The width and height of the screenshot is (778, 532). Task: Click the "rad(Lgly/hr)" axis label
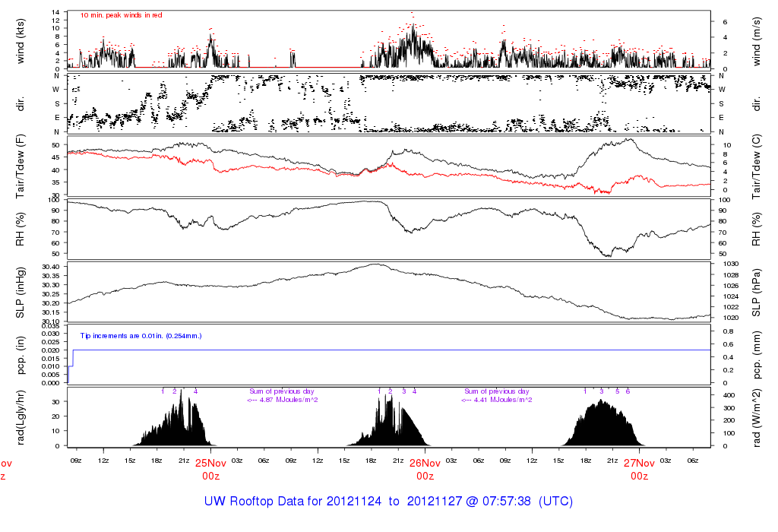point(21,417)
